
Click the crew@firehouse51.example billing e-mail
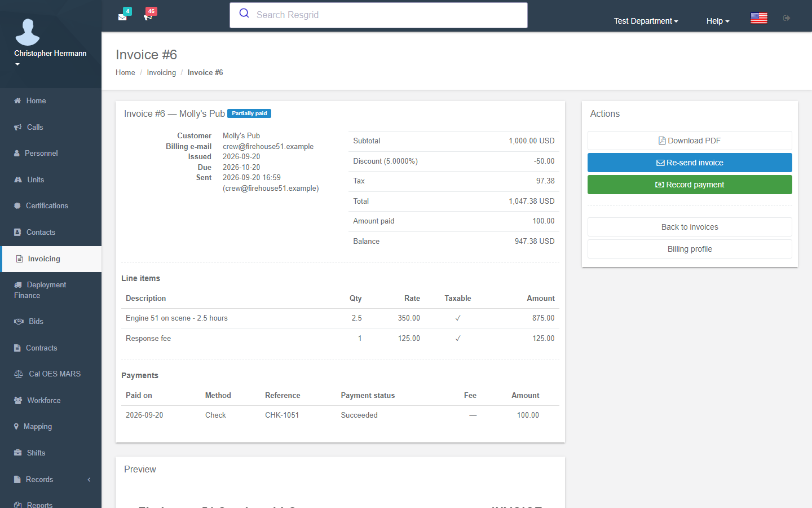point(268,147)
